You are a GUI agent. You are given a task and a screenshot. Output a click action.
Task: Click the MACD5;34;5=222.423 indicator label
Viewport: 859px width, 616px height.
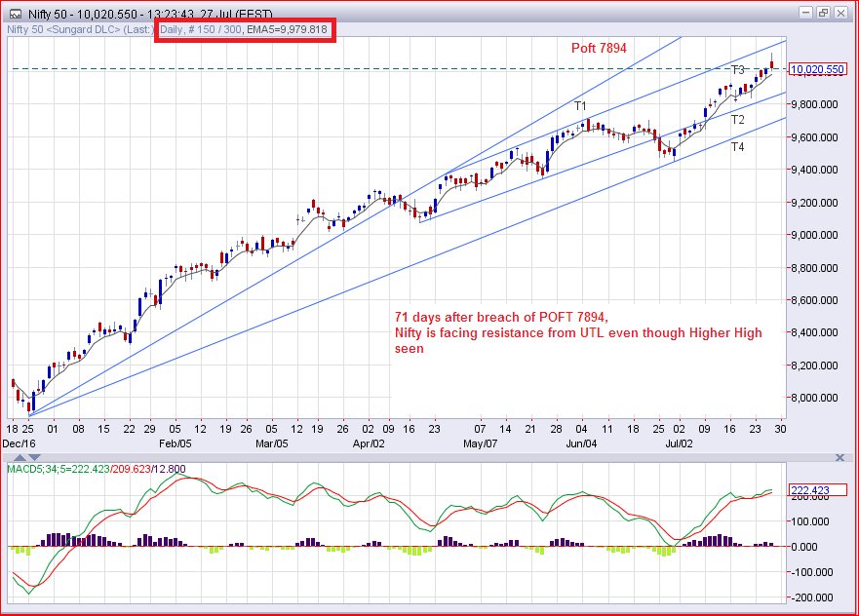click(59, 469)
